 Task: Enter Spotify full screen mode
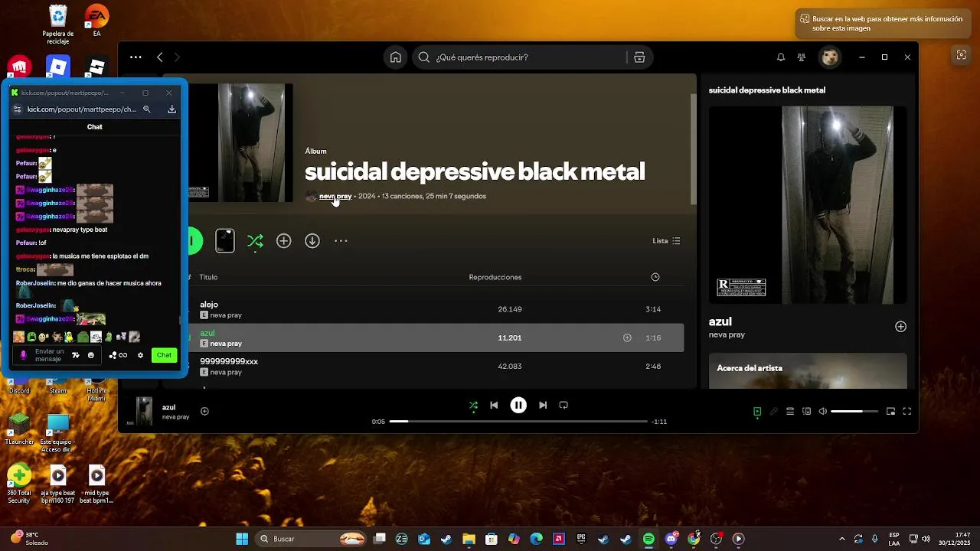pyautogui.click(x=906, y=412)
